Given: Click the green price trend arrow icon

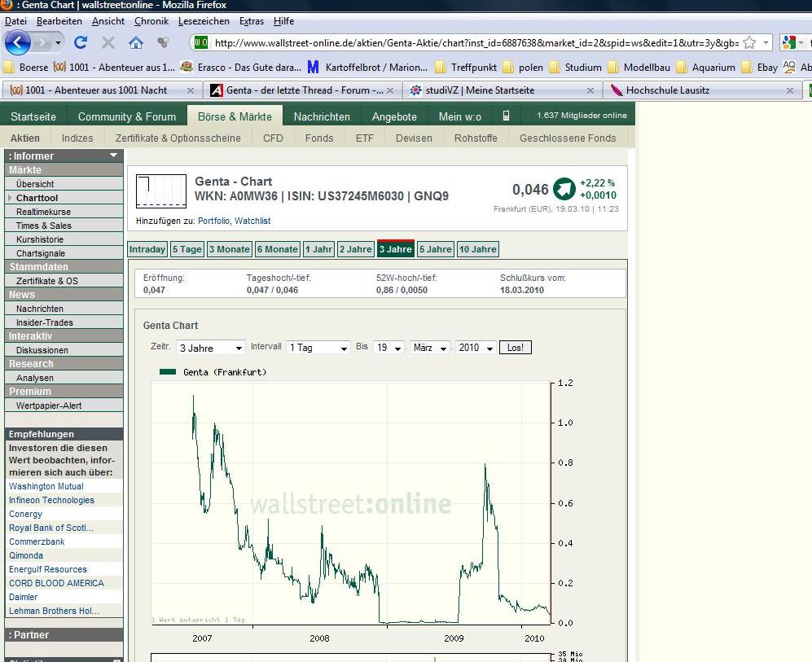Looking at the screenshot, I should tap(564, 189).
